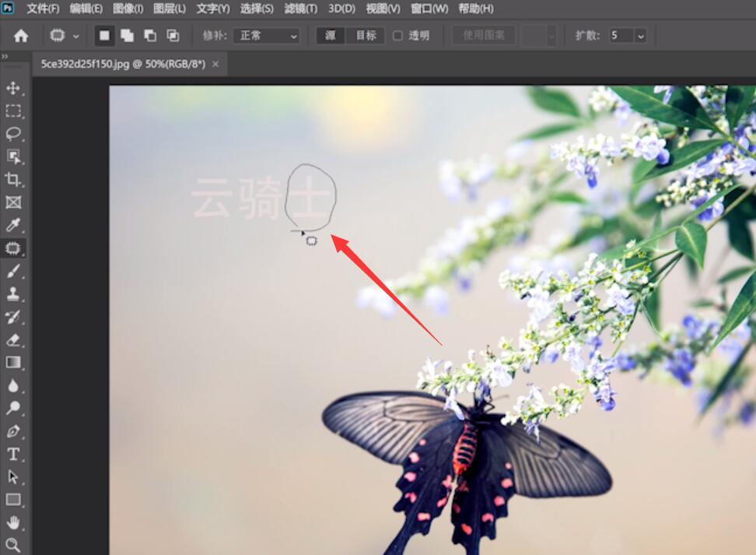The height and width of the screenshot is (555, 756).
Task: Select the Eyedropper tool
Action: pos(13,226)
